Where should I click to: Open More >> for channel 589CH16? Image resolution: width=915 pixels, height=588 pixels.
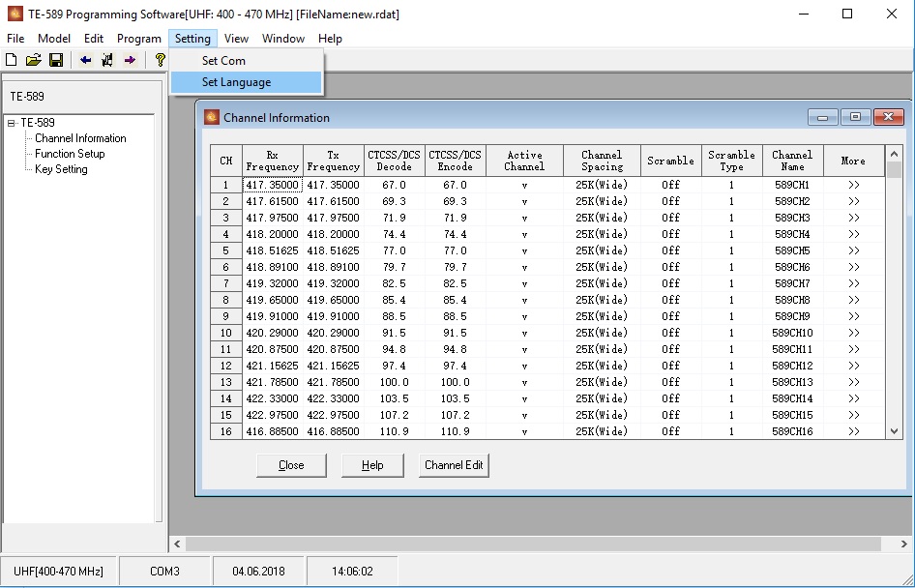coord(854,431)
